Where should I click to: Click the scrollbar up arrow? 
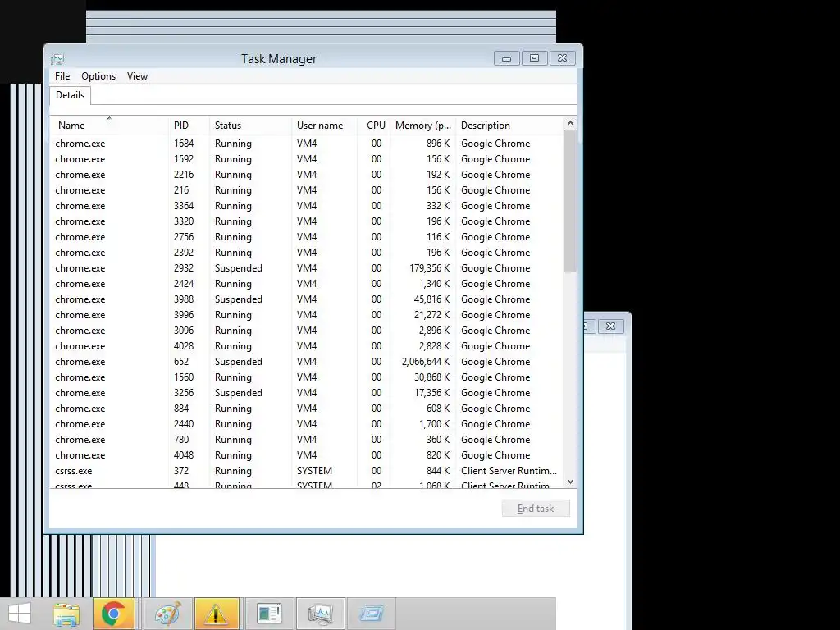[x=571, y=123]
